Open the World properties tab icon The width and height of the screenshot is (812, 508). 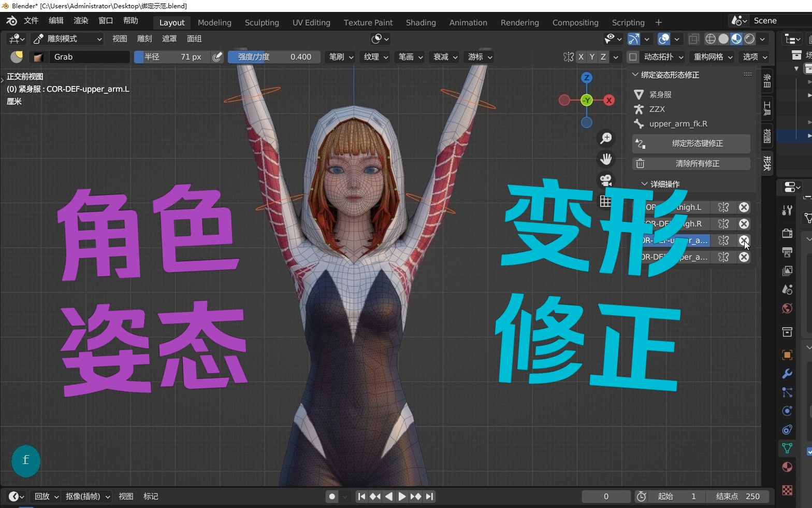pos(787,309)
